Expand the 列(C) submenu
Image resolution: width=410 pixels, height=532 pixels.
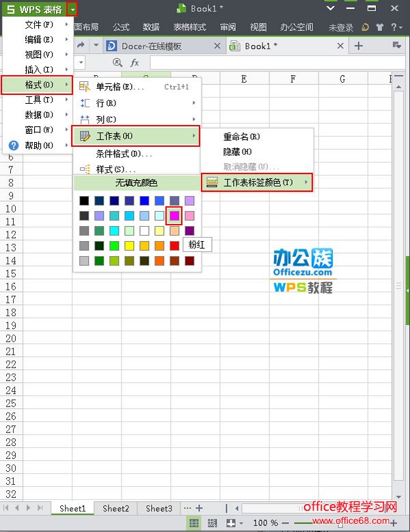tap(137, 119)
